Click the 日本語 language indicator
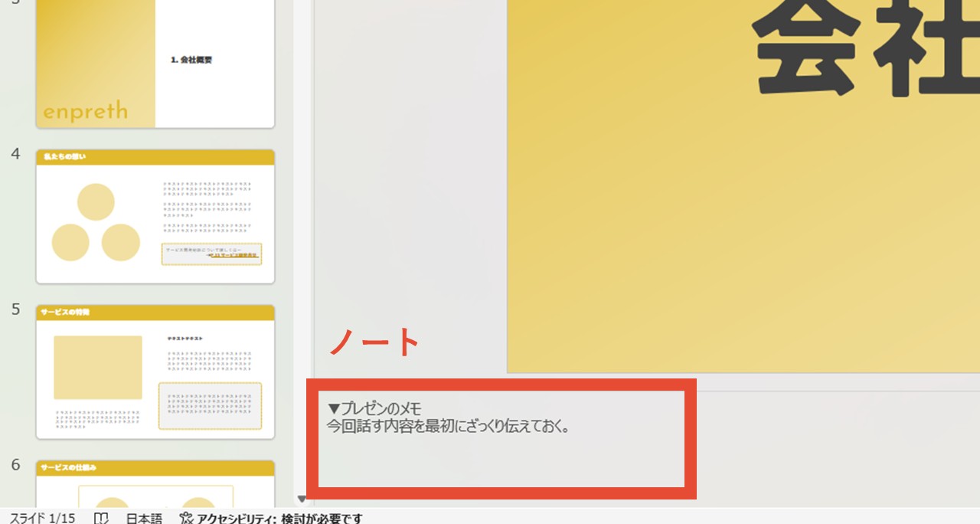This screenshot has height=524, width=980. coord(144,519)
